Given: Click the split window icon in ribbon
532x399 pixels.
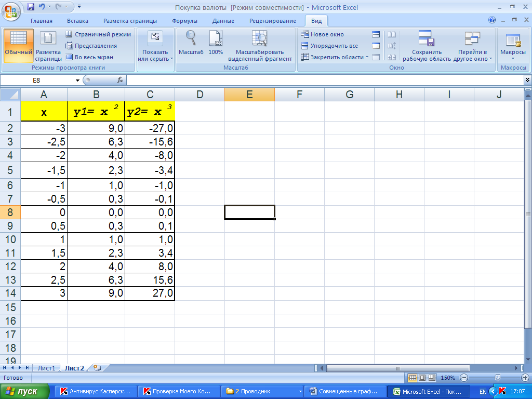Looking at the screenshot, I should (376, 34).
